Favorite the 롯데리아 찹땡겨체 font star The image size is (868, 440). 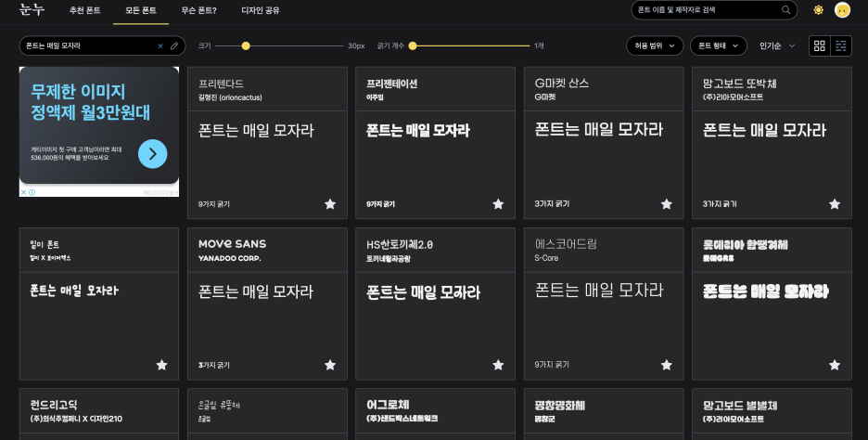835,365
